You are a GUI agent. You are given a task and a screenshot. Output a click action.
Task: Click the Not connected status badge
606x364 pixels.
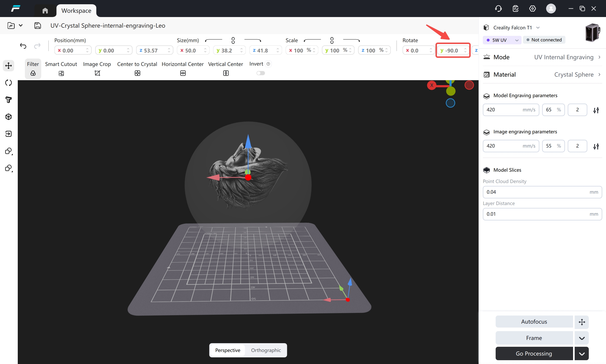tap(544, 40)
